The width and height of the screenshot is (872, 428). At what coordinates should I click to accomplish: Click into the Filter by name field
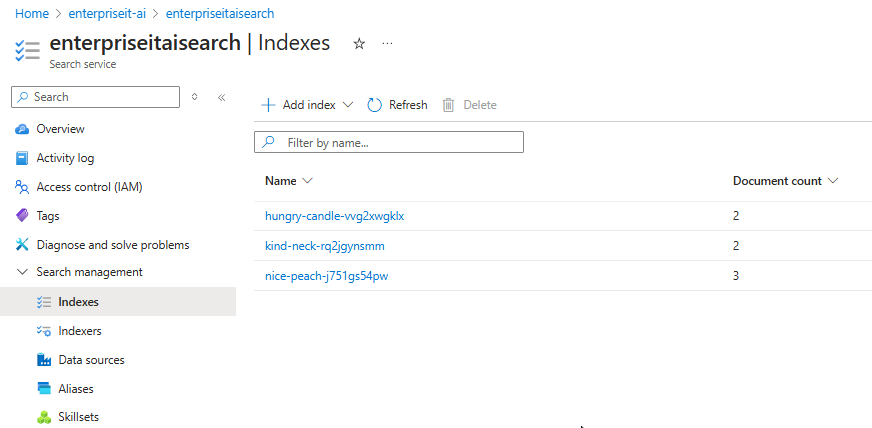click(x=389, y=142)
